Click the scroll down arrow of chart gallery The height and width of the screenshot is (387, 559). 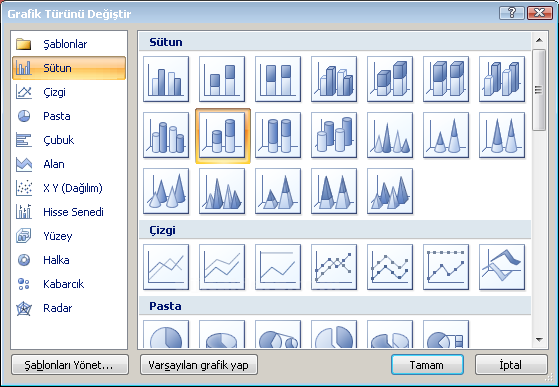click(x=539, y=340)
